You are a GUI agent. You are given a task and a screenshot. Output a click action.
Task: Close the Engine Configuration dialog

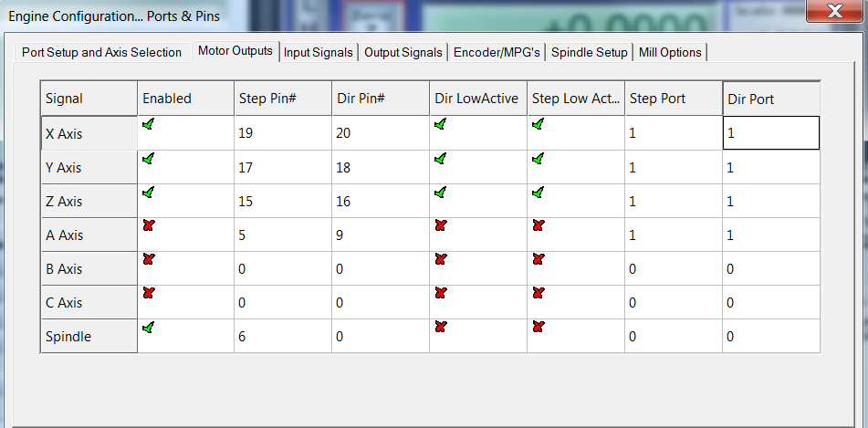[833, 12]
